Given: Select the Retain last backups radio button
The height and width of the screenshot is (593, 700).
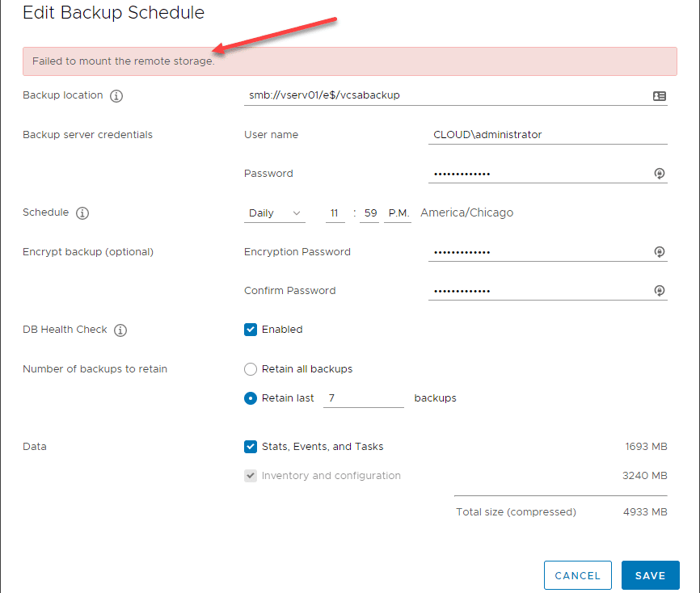Looking at the screenshot, I should [x=251, y=398].
